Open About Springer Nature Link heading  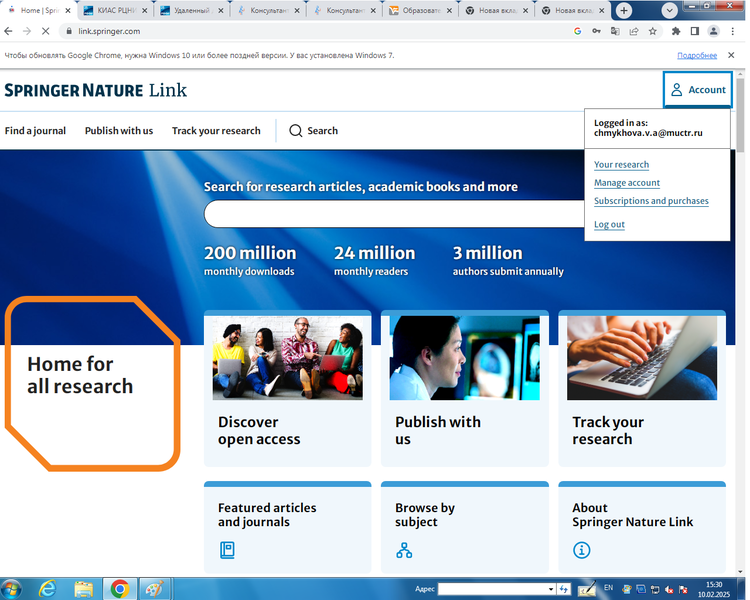pyautogui.click(x=632, y=515)
